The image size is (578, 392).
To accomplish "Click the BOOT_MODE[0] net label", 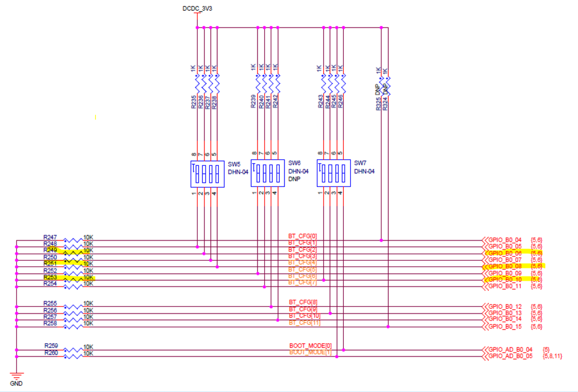I will click(x=310, y=344).
